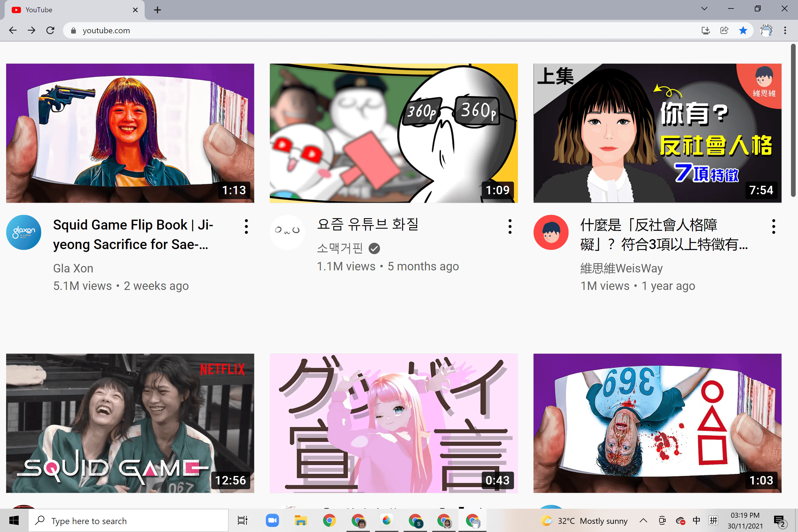Screen dimensions: 798x532
Task: Click the Gla Xon channel avatar
Action: (x=23, y=232)
